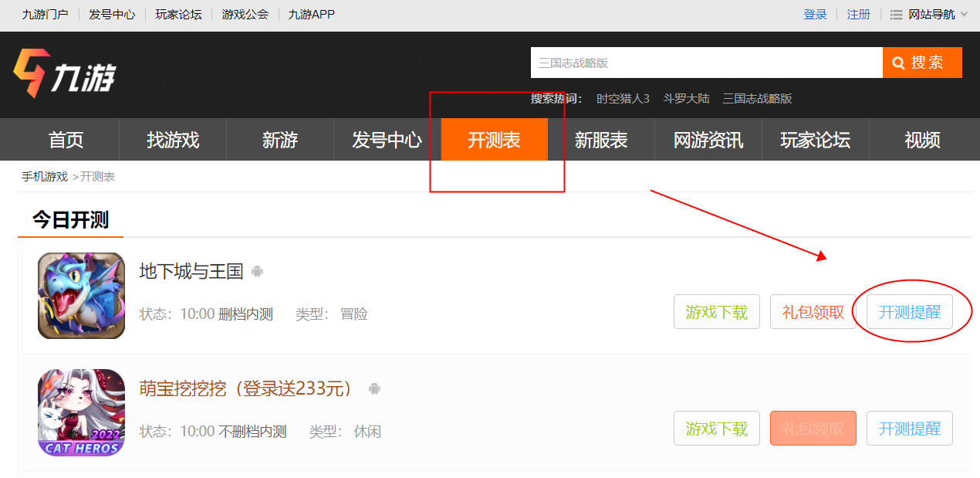The width and height of the screenshot is (980, 478).
Task: Click the 注册 link at top
Action: (x=858, y=15)
